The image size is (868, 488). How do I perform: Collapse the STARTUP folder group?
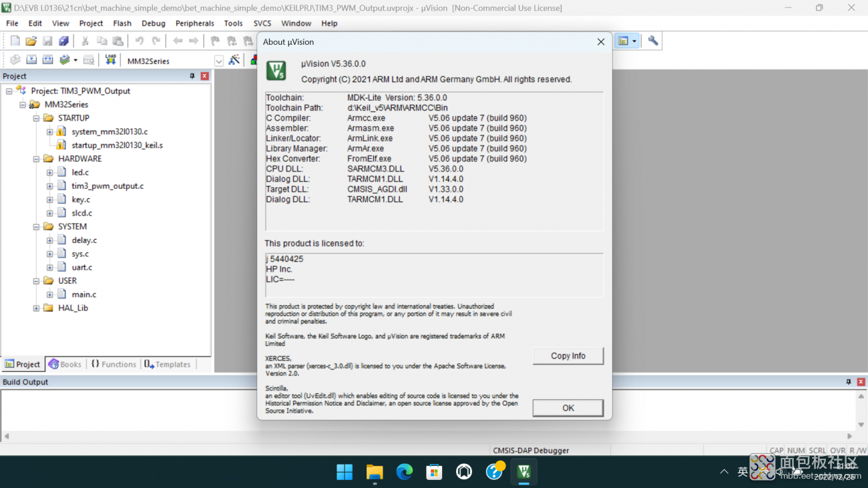(x=37, y=118)
